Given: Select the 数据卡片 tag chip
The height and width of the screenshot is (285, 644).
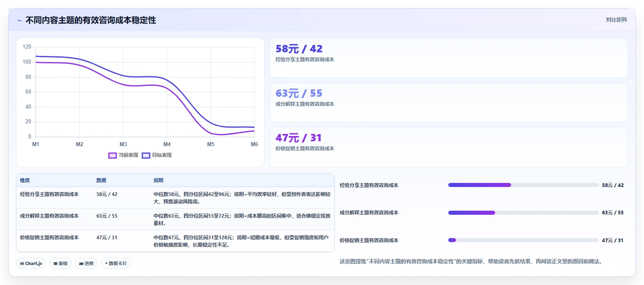Looking at the screenshot, I should pyautogui.click(x=116, y=263).
